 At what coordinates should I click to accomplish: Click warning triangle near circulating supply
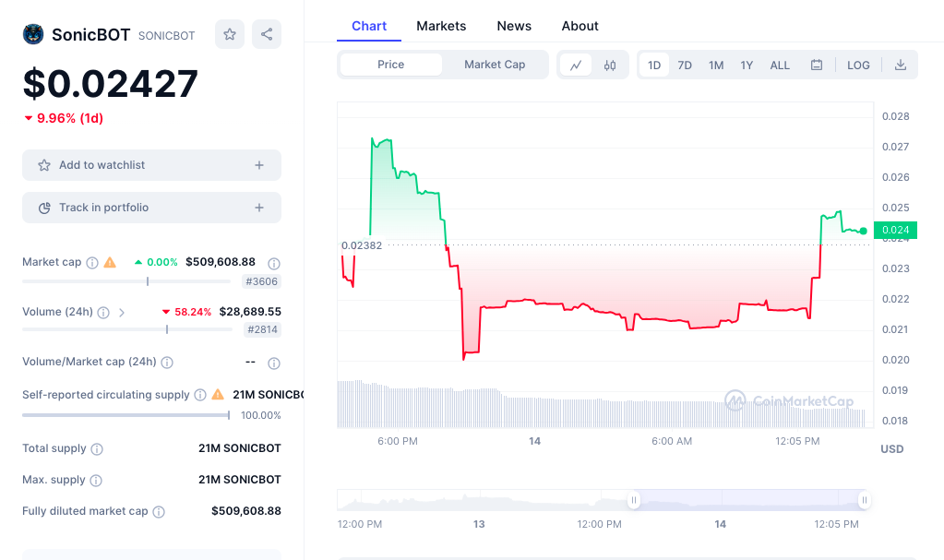pos(218,395)
